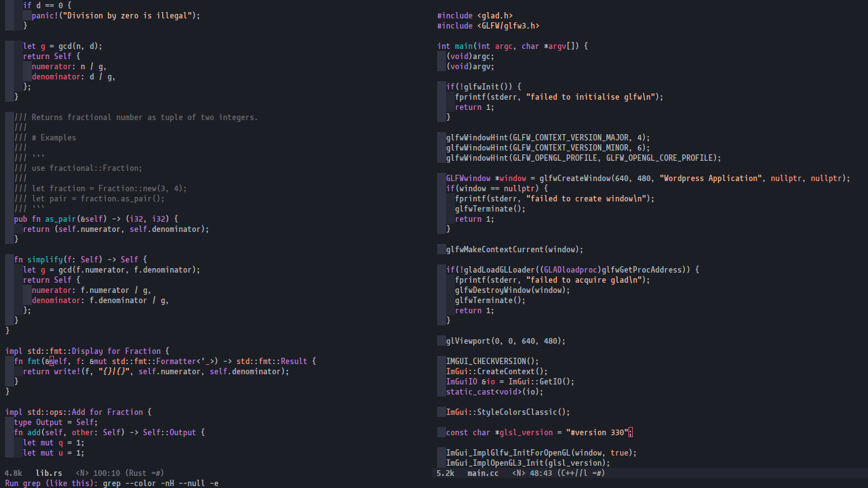Click the <N> state indicator in the lib.rs modeline
The image size is (868, 488).
click(x=82, y=473)
